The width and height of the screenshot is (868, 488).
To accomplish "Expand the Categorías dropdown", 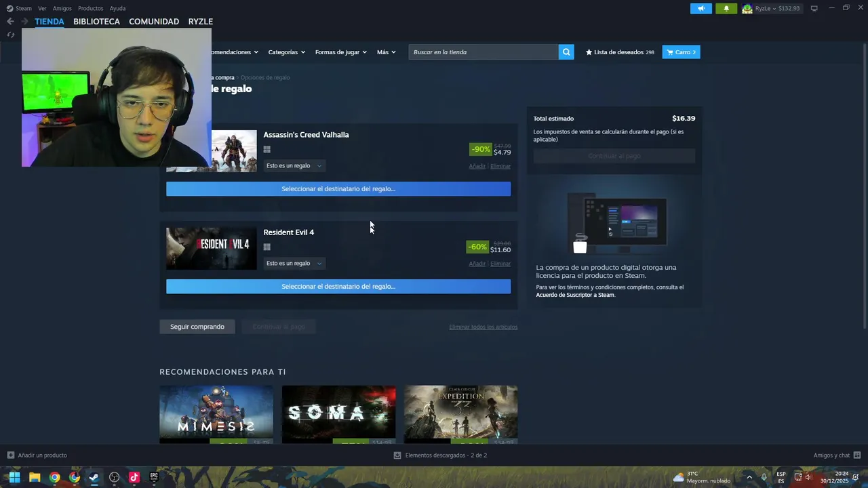I will click(286, 52).
